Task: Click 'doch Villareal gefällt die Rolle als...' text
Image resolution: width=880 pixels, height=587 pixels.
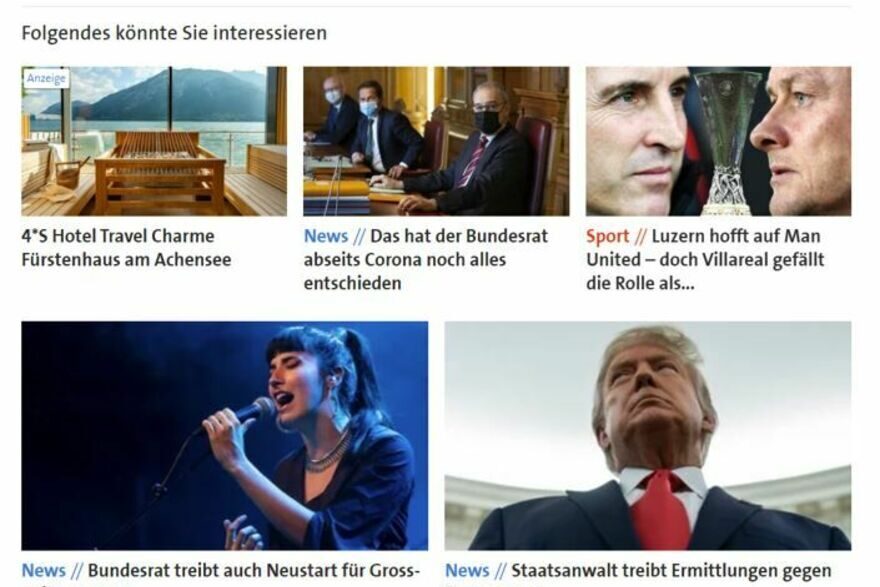Action: pyautogui.click(x=705, y=271)
